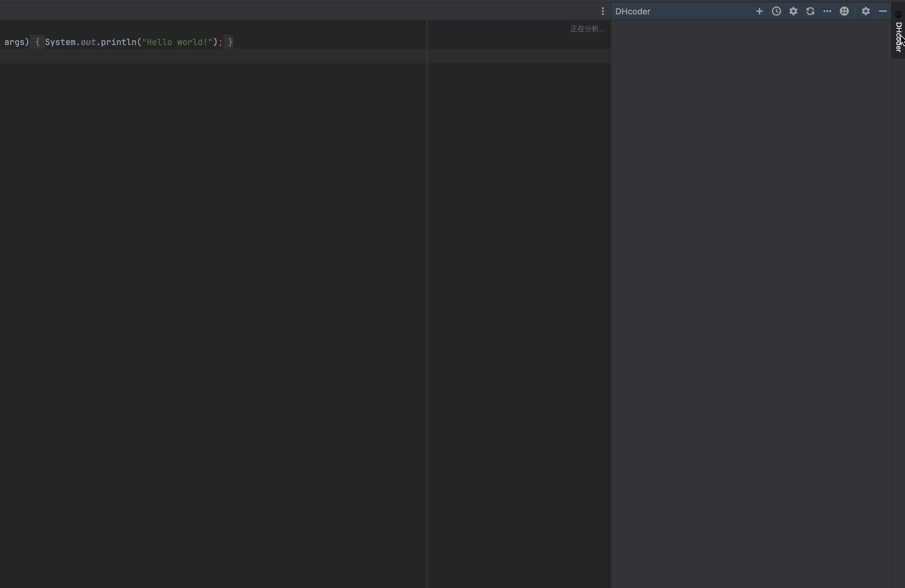Viewport: 905px width, 588px height.
Task: Click the DHcoder panel title label
Action: pyautogui.click(x=633, y=11)
